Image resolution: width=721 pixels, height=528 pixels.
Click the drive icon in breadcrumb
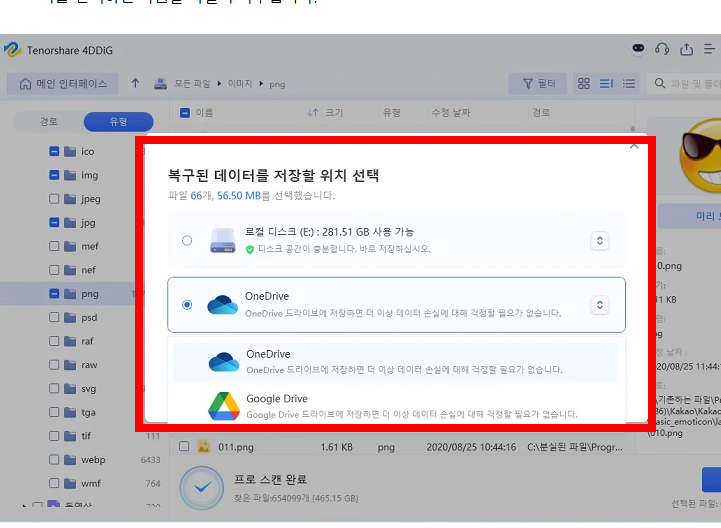[160, 84]
